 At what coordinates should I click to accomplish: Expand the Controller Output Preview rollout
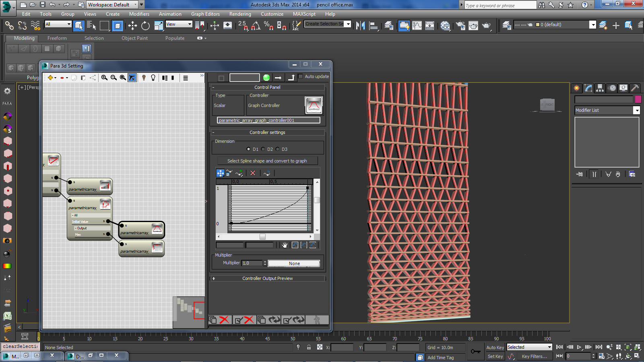[x=267, y=278]
